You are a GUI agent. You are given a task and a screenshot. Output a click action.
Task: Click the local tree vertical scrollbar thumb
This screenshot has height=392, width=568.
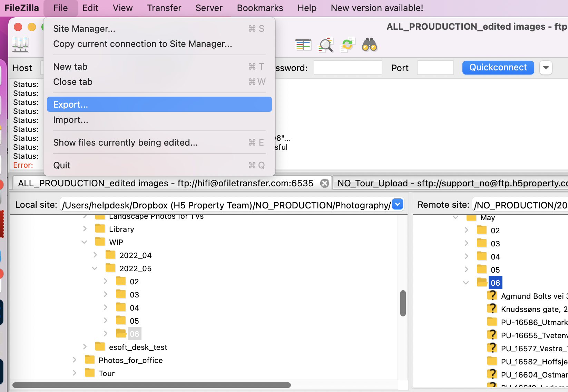(403, 303)
